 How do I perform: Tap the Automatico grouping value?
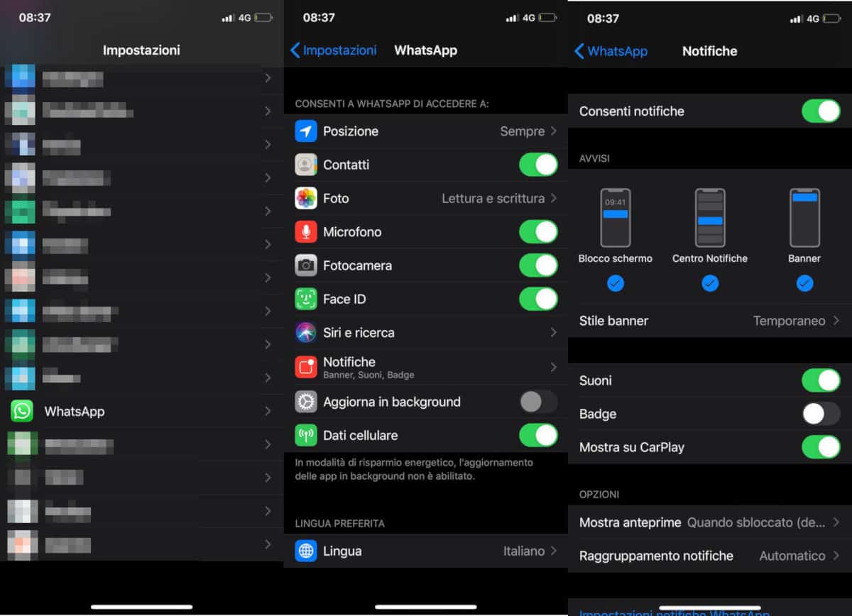[792, 556]
